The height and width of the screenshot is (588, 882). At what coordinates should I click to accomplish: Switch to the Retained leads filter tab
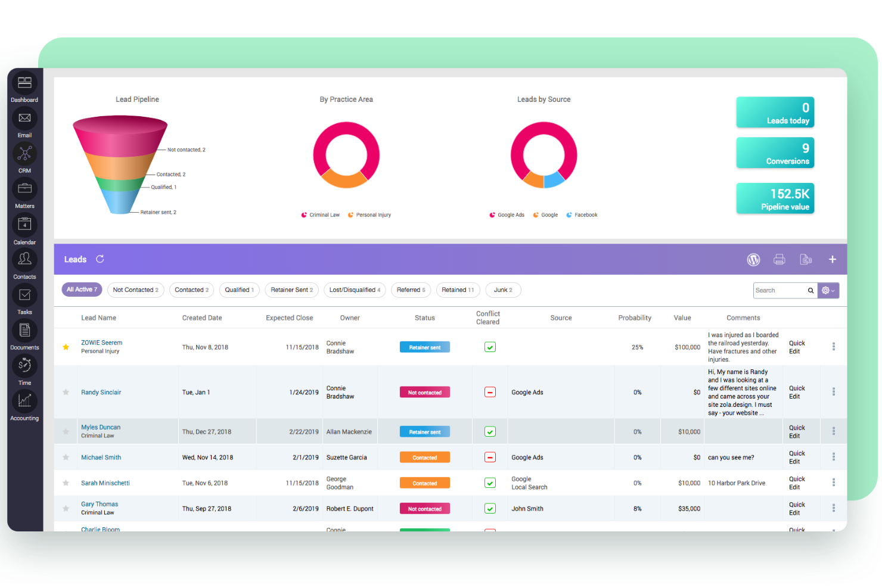click(x=458, y=290)
